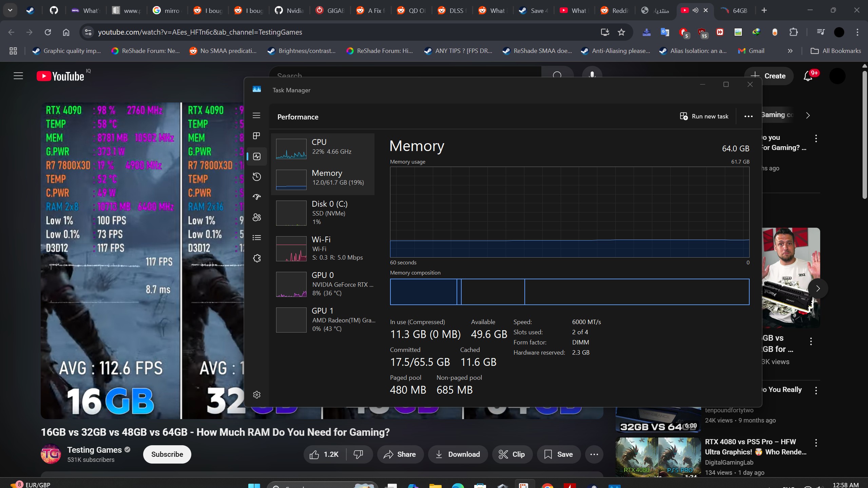Open more video actions ellipsis menu
The width and height of the screenshot is (868, 488).
(x=594, y=454)
